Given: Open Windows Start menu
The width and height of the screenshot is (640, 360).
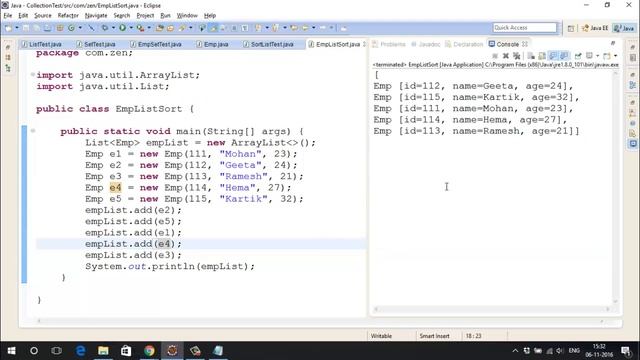Looking at the screenshot, I should (x=11, y=351).
